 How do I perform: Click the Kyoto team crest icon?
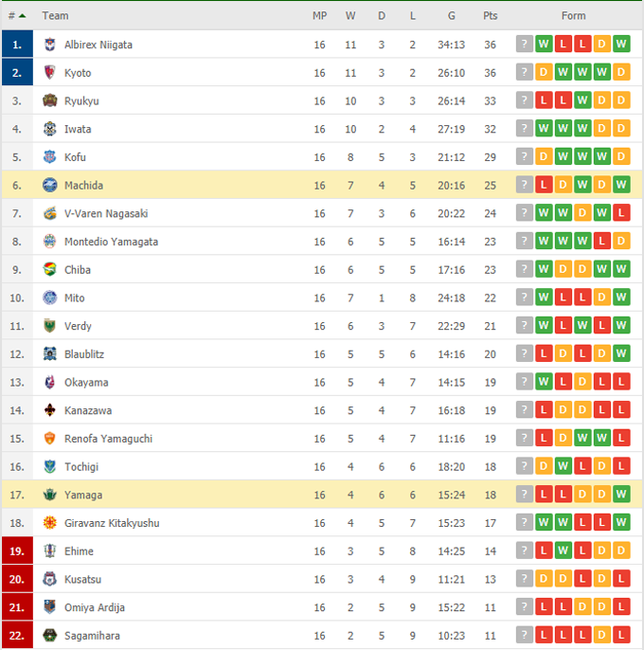pos(50,73)
